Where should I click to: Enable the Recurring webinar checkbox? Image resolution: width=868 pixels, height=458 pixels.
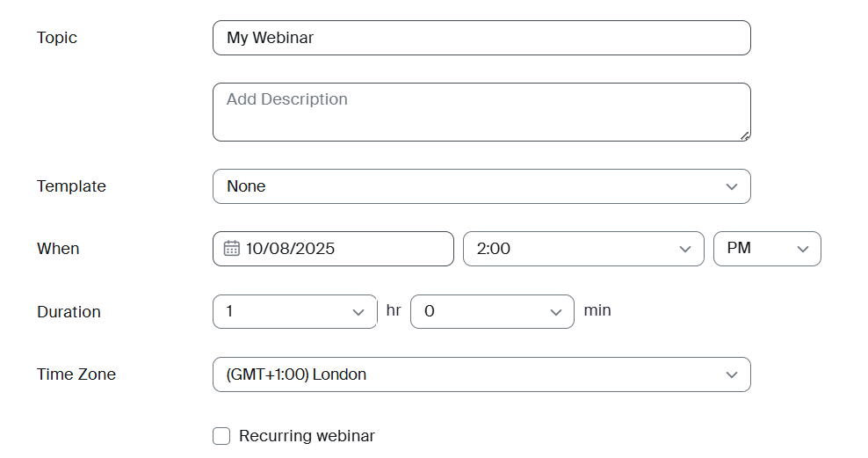(x=222, y=436)
